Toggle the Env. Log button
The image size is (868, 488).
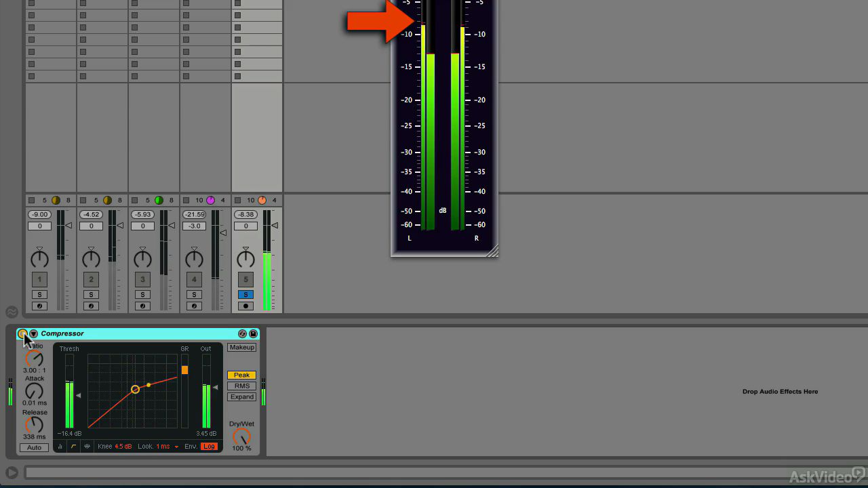tap(209, 447)
